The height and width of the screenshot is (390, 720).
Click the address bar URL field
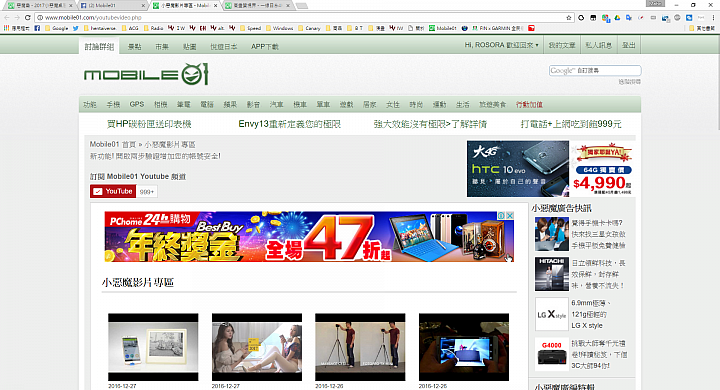pos(303,17)
